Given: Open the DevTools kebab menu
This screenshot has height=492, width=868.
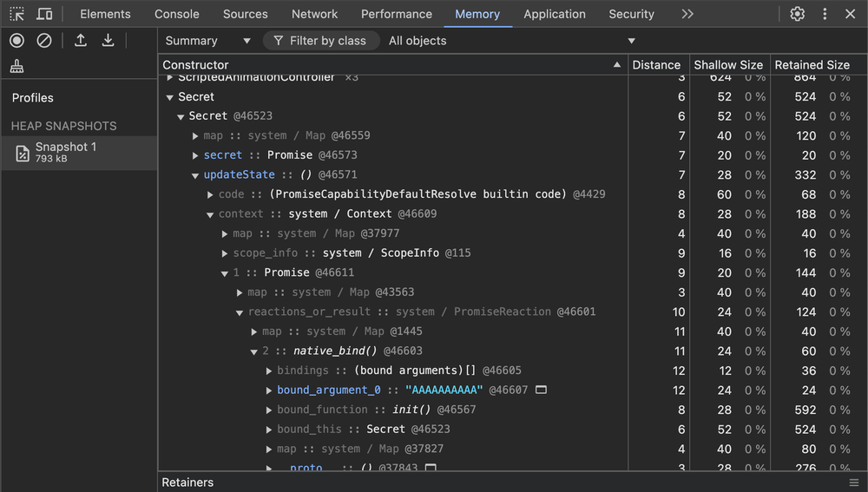Looking at the screenshot, I should tap(825, 14).
